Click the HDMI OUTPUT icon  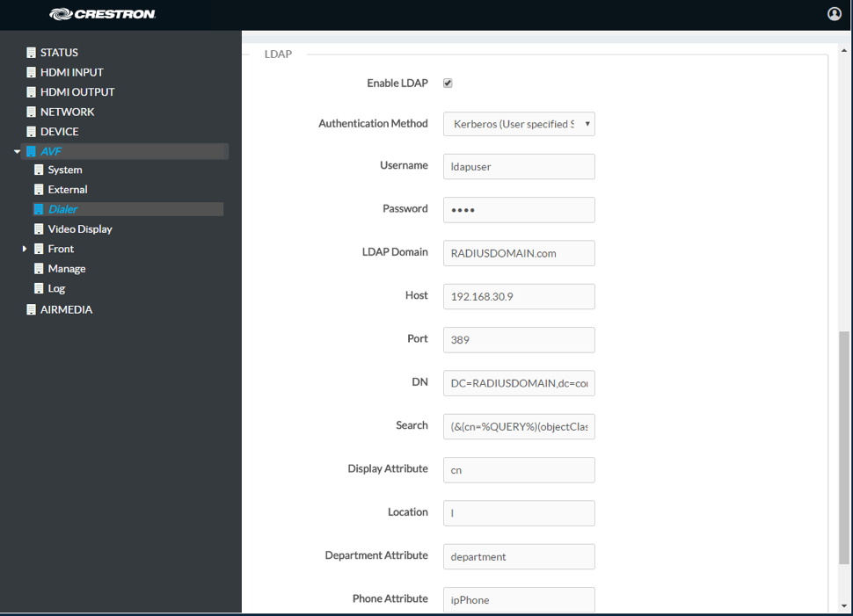pos(31,91)
